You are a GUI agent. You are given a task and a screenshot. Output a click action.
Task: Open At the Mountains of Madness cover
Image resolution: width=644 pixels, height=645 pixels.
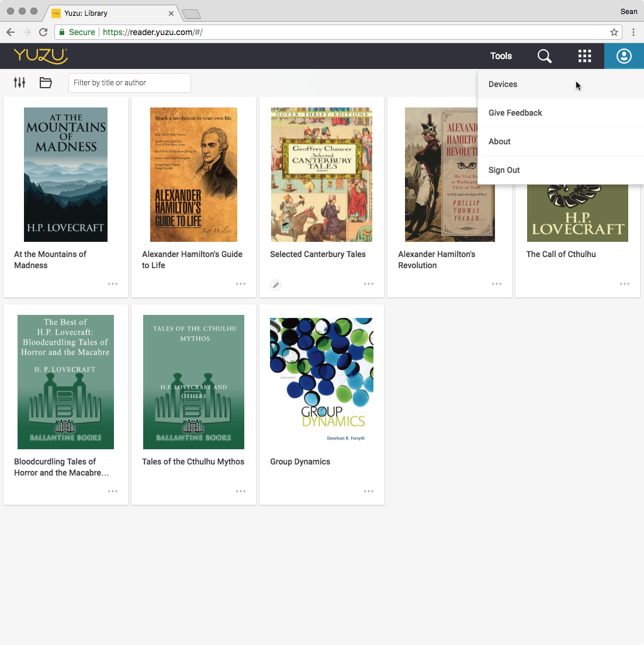click(x=66, y=175)
